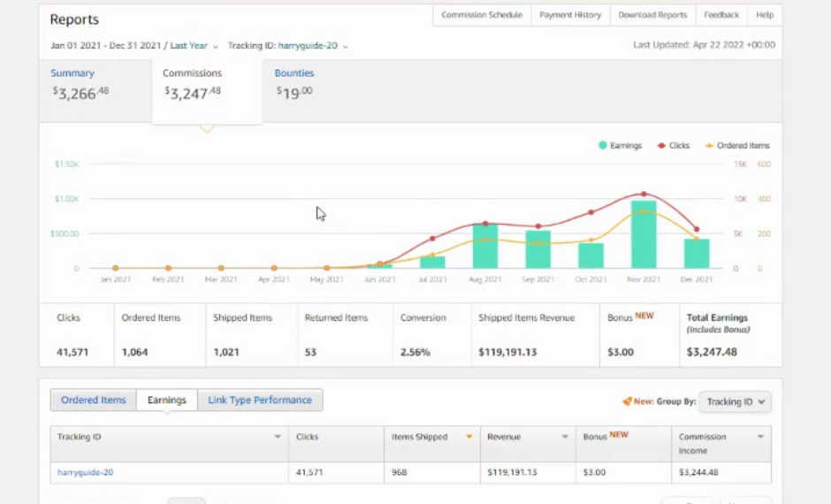Image resolution: width=831 pixels, height=504 pixels.
Task: Sort by Commission Income column arrow
Action: click(x=760, y=437)
